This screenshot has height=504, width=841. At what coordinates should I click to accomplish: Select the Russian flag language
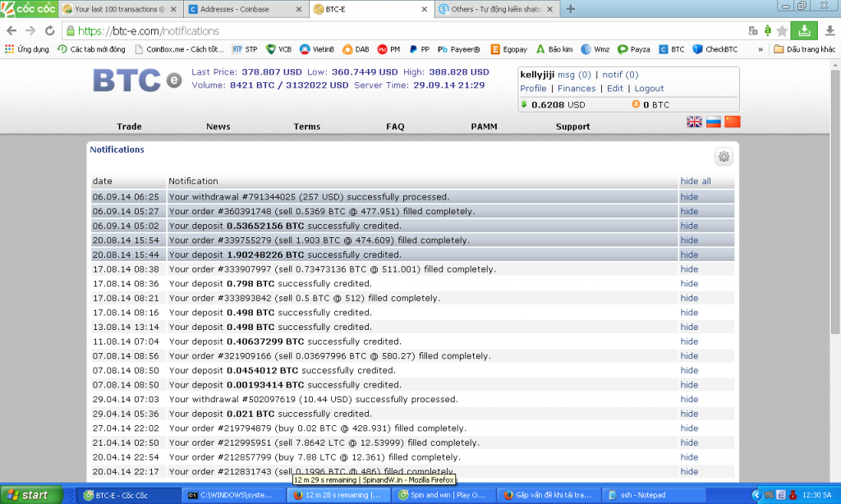tap(713, 122)
